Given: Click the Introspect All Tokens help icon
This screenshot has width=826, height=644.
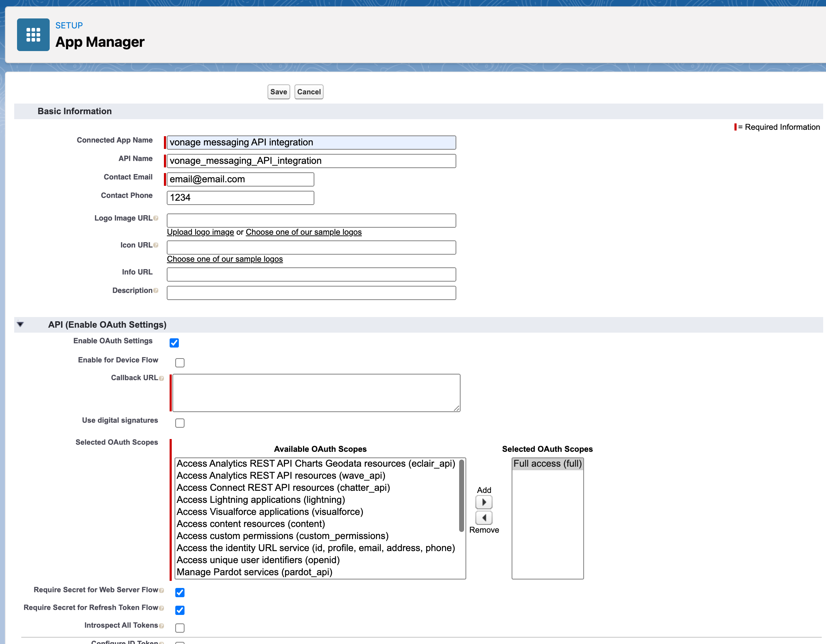Looking at the screenshot, I should [161, 626].
